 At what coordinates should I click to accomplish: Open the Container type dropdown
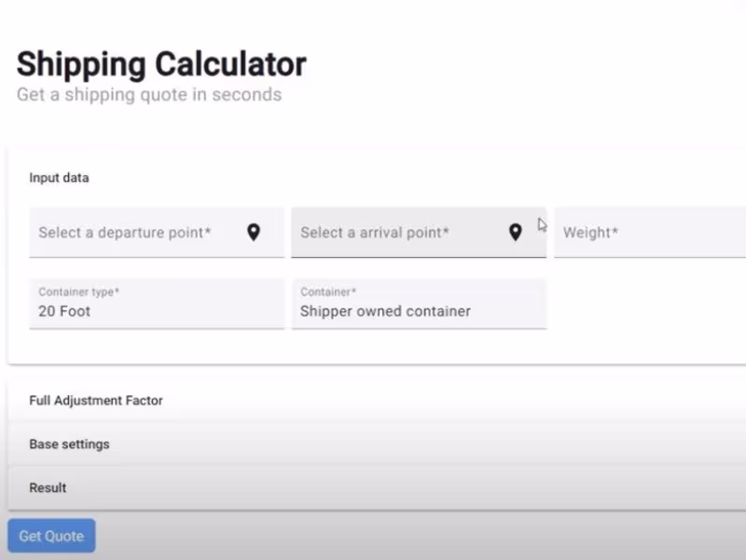click(x=157, y=304)
